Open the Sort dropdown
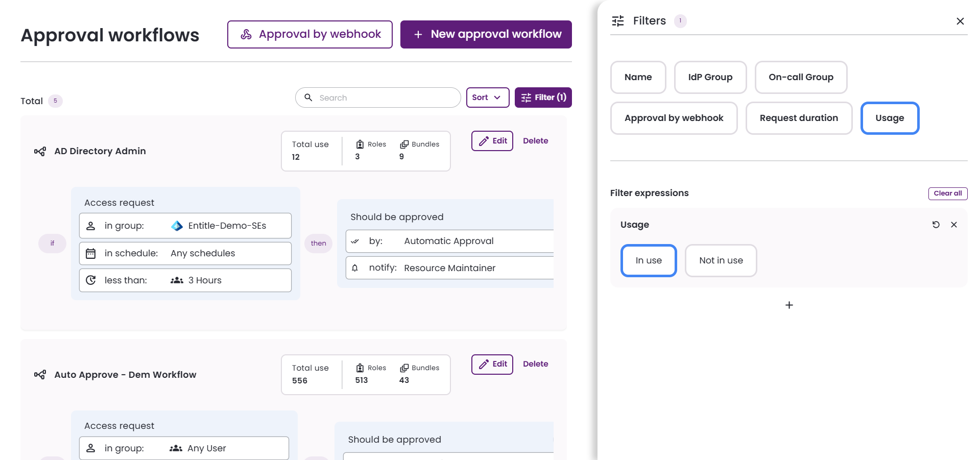Screen dimensions: 980x460 pyautogui.click(x=487, y=98)
